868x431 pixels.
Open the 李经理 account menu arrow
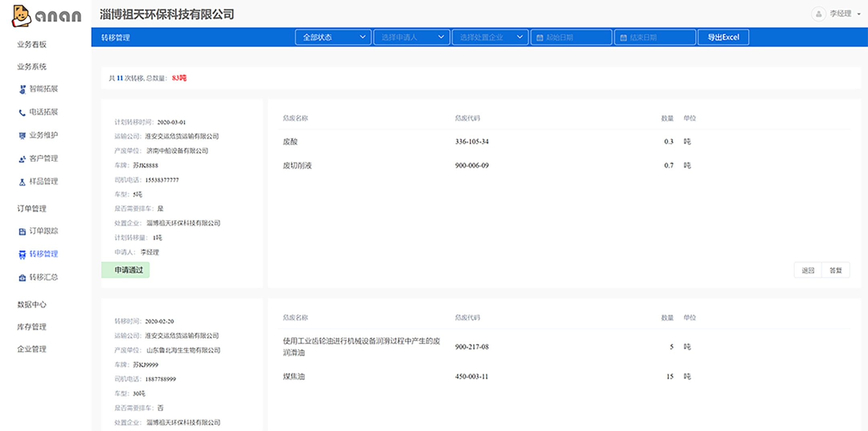click(x=859, y=14)
